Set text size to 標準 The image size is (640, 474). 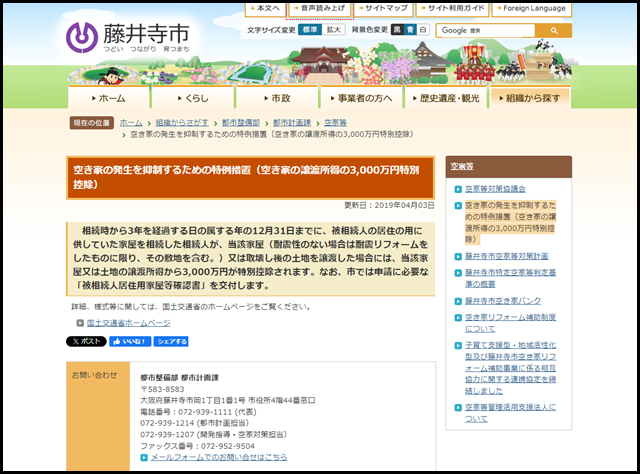pos(311,31)
